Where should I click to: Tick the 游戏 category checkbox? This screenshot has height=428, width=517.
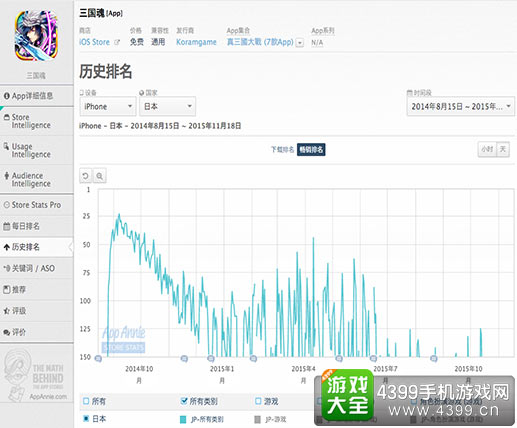coord(258,401)
